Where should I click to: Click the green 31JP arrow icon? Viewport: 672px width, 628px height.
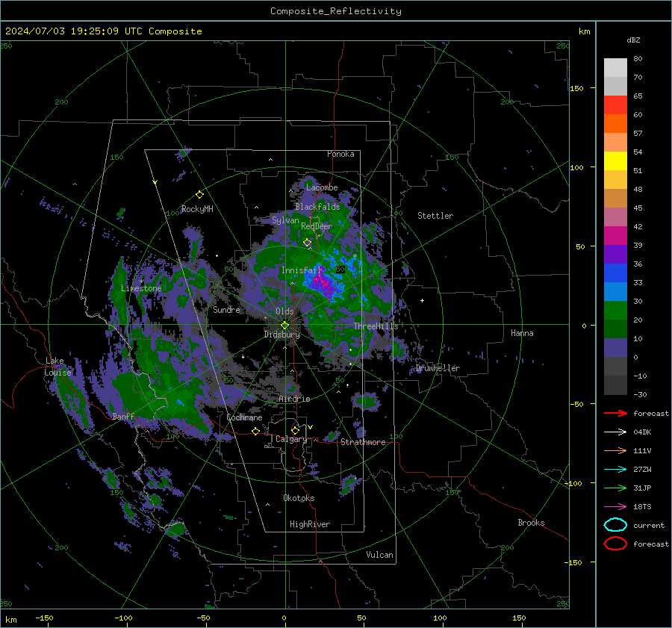[x=615, y=488]
